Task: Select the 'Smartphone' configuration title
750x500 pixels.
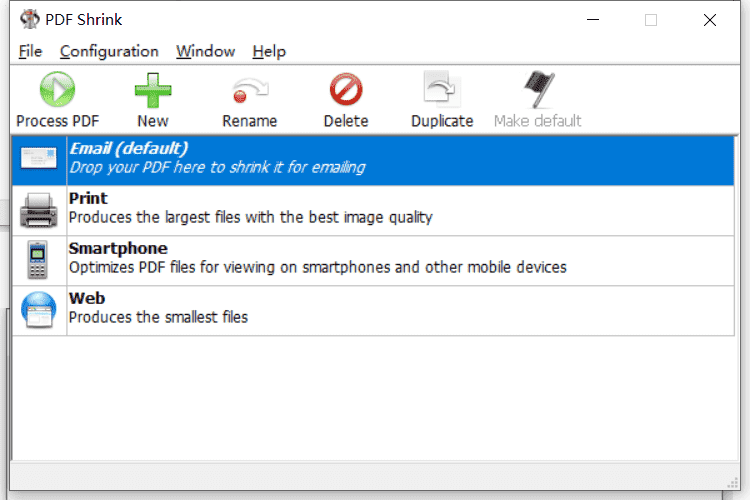Action: [118, 248]
